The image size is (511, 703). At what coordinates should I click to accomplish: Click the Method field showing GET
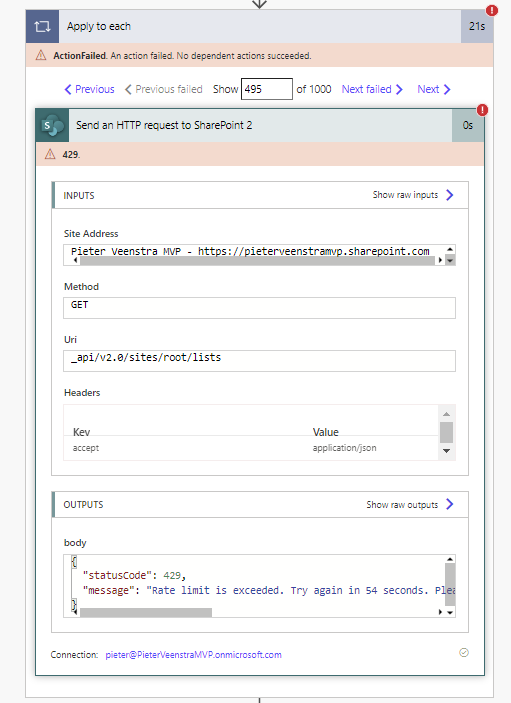[x=259, y=308]
